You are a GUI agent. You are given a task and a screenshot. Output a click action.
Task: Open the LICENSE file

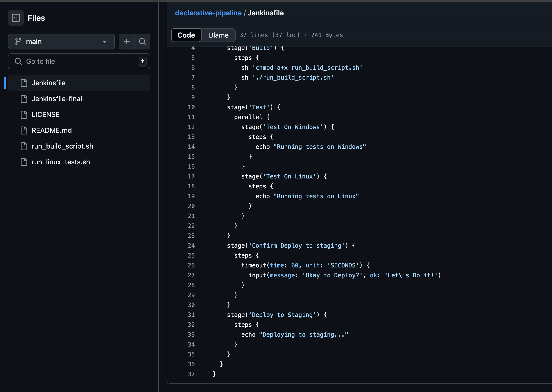[x=79, y=115]
